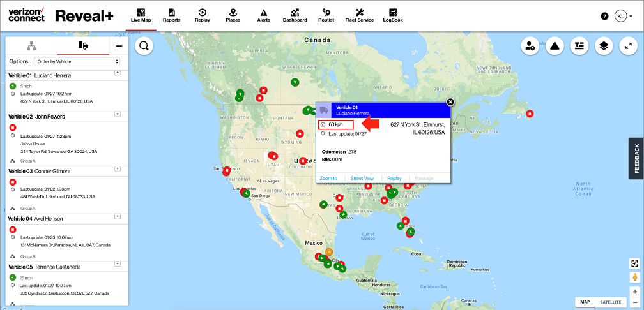Open the Order by Vehicle dropdown
The image size is (644, 310).
click(77, 61)
